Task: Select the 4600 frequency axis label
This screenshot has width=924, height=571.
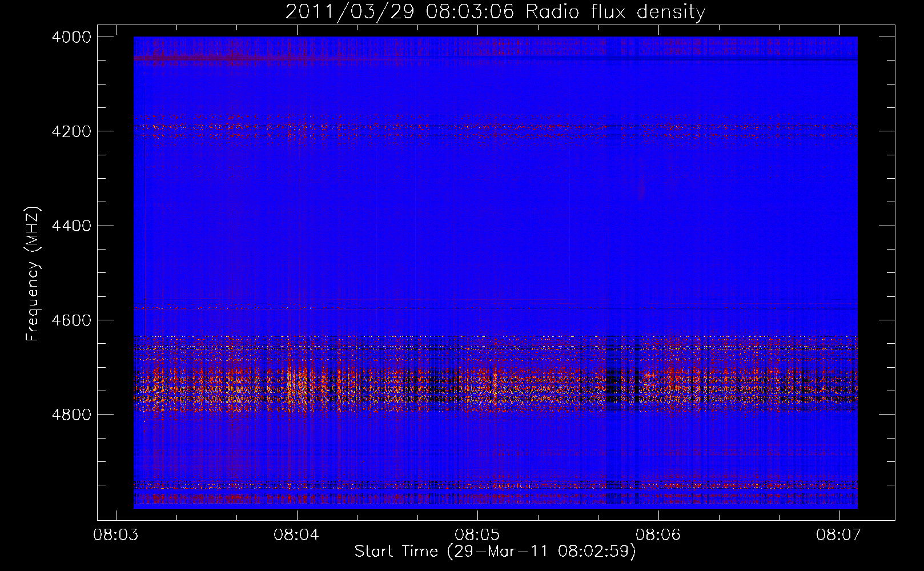Action: pos(71,320)
